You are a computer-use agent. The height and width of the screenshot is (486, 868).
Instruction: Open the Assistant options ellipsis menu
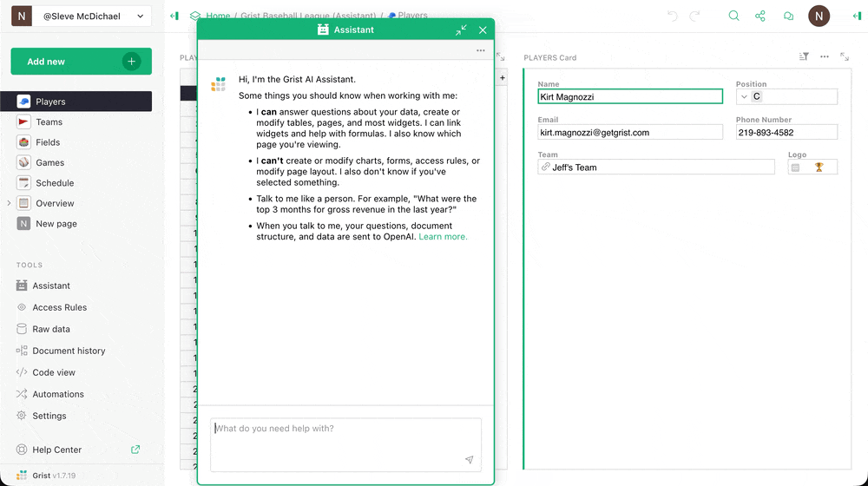(481, 50)
